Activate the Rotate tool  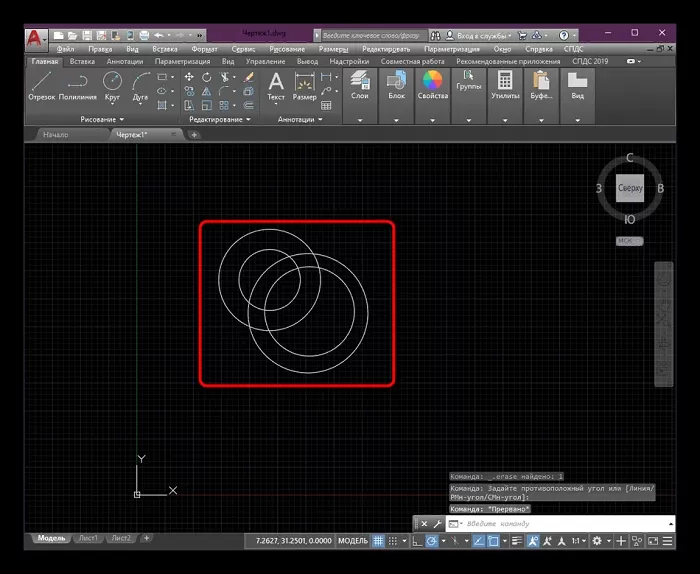(x=206, y=77)
